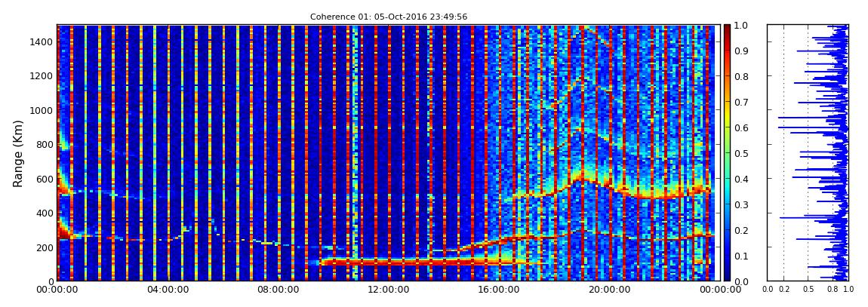Click the 600 range tick label
This screenshot has width=868, height=307.
click(x=45, y=179)
